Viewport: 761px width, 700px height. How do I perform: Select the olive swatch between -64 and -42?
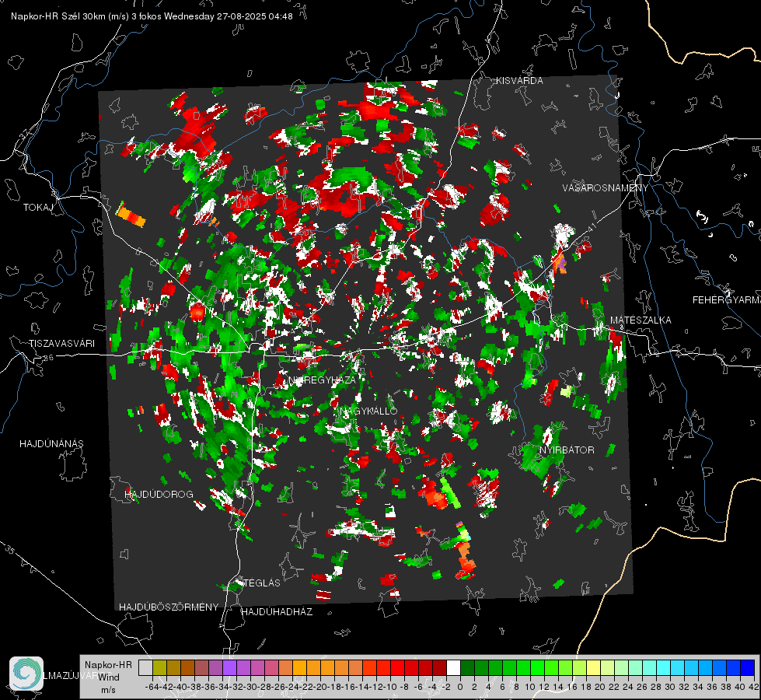159,667
